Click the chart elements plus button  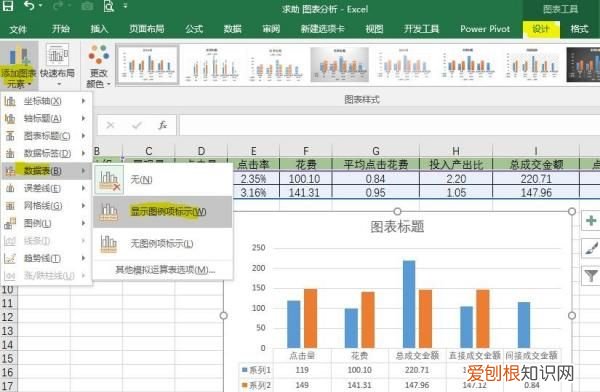pos(591,220)
